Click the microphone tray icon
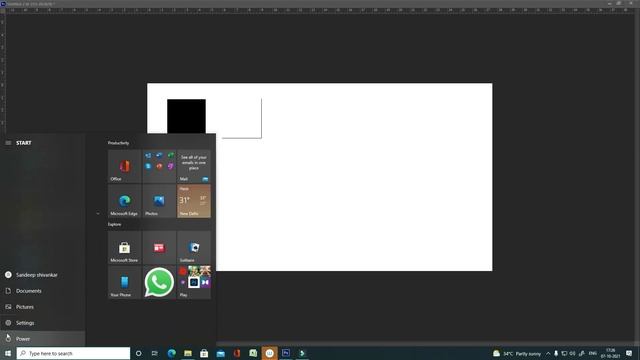Screen dimensions: 640x360 click(x=556, y=353)
